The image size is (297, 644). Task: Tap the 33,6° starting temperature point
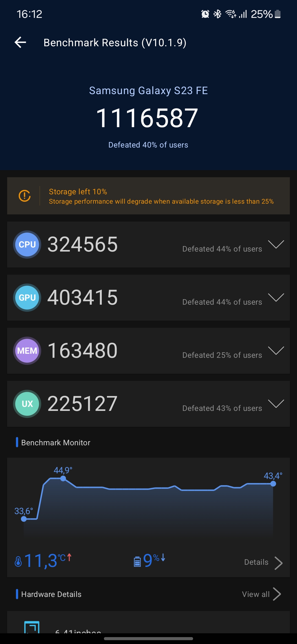click(x=24, y=519)
